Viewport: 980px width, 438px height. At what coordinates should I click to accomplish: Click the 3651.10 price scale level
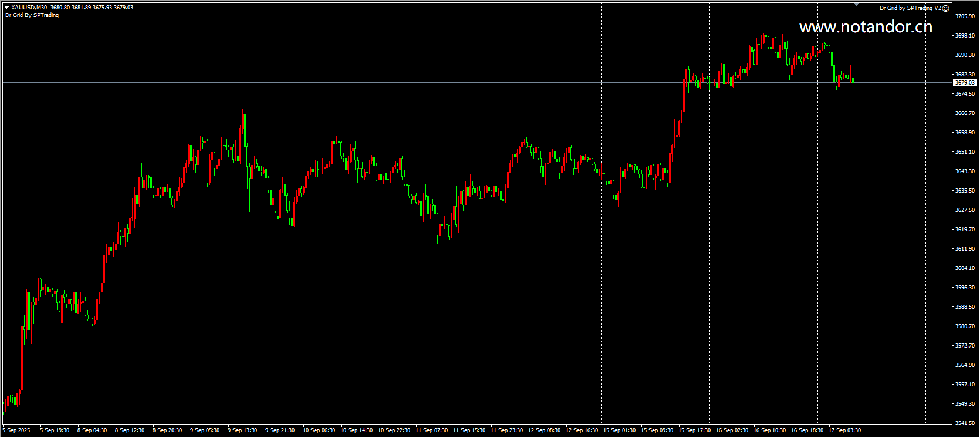click(x=965, y=152)
